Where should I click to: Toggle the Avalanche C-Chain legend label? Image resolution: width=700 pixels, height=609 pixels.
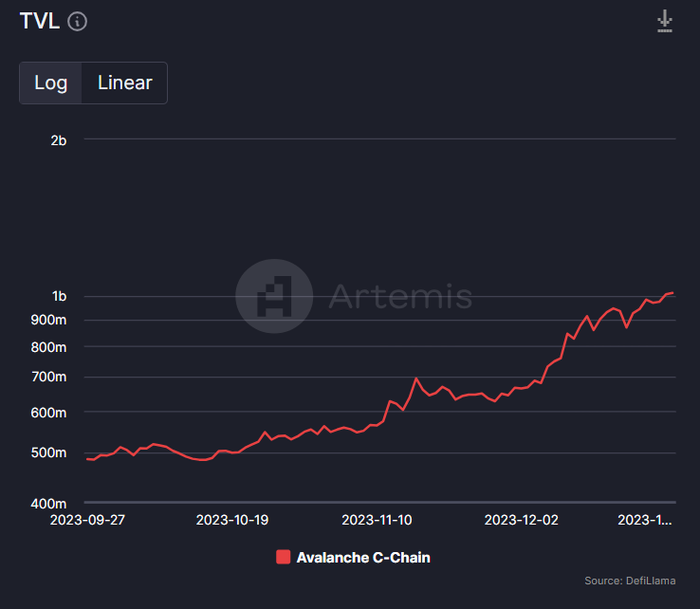pyautogui.click(x=363, y=558)
